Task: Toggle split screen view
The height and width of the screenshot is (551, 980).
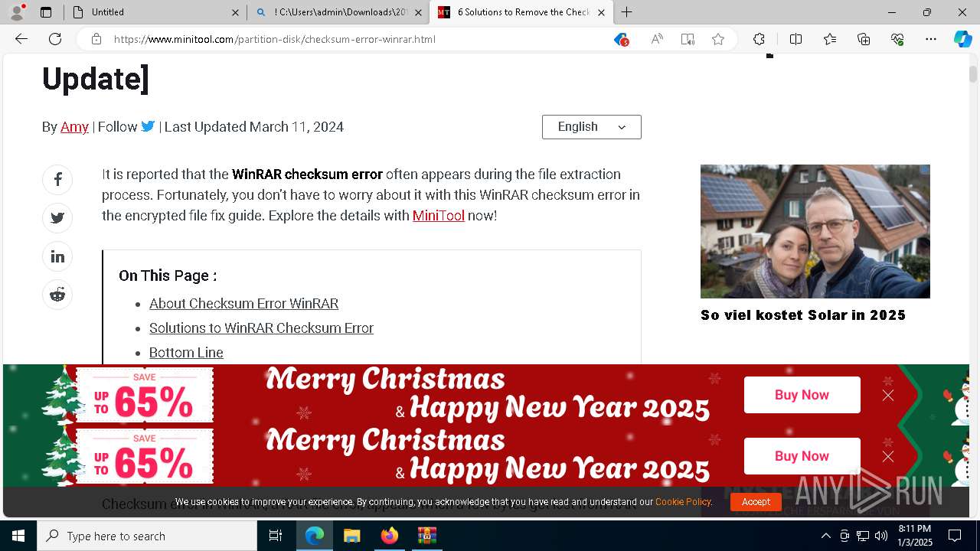Action: click(x=795, y=39)
